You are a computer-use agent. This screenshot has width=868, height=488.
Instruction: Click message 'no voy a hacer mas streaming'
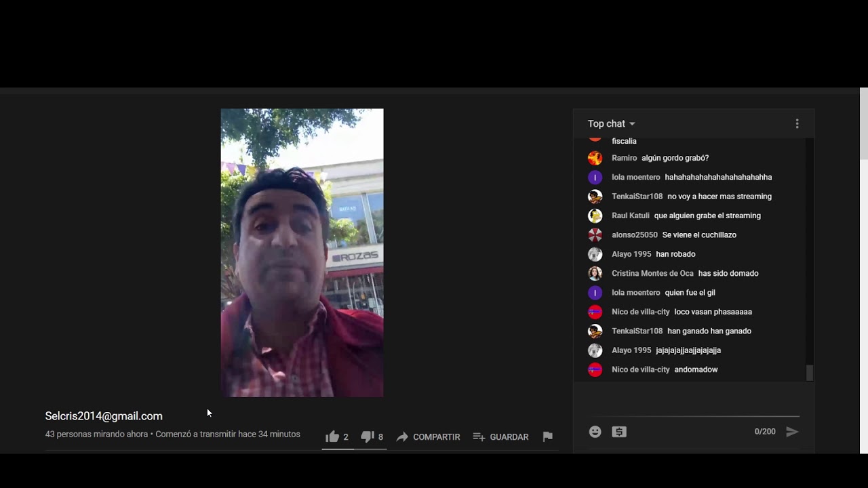click(x=719, y=197)
